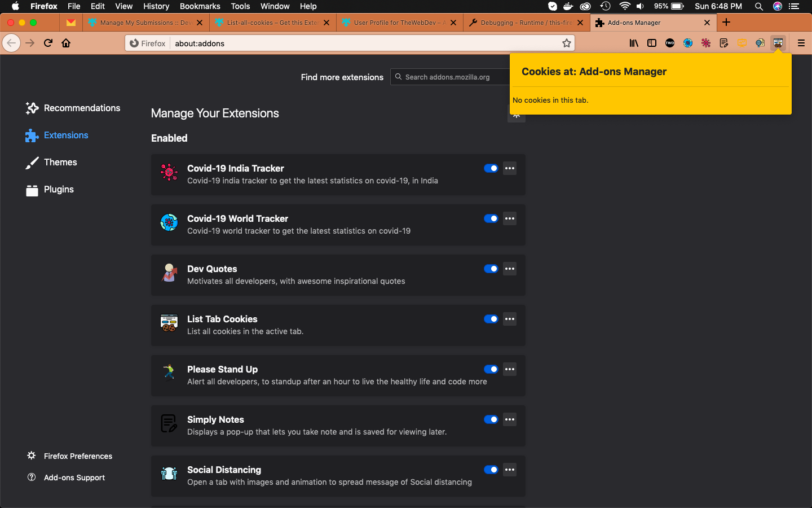Open the Docker menu bar icon
This screenshot has width=812, height=508.
click(x=568, y=6)
